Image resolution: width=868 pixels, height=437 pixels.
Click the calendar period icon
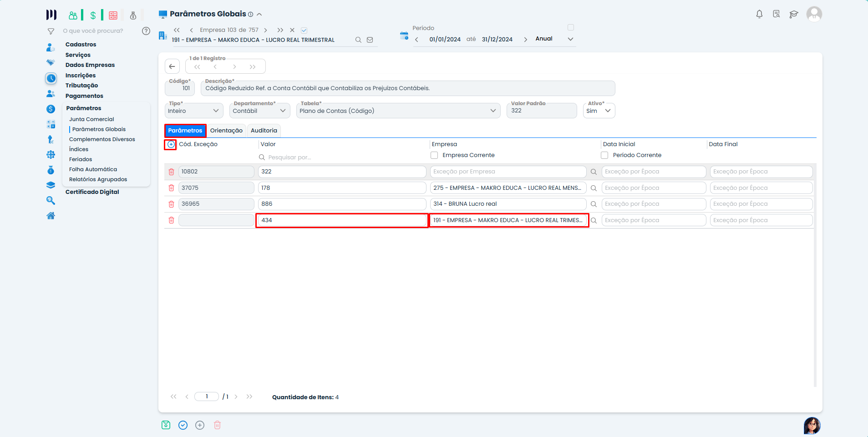[404, 36]
